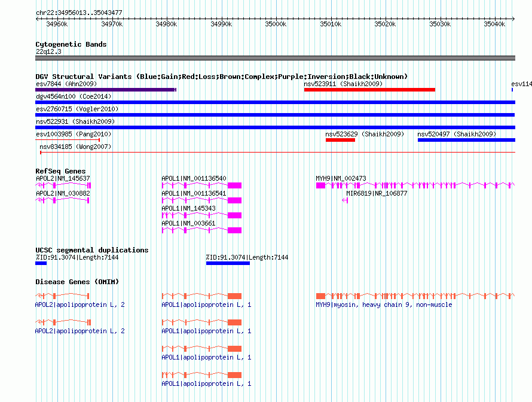This screenshot has height=402, width=532.
Task: Click the MYH9|NM_002473 transcript label
Action: point(341,178)
